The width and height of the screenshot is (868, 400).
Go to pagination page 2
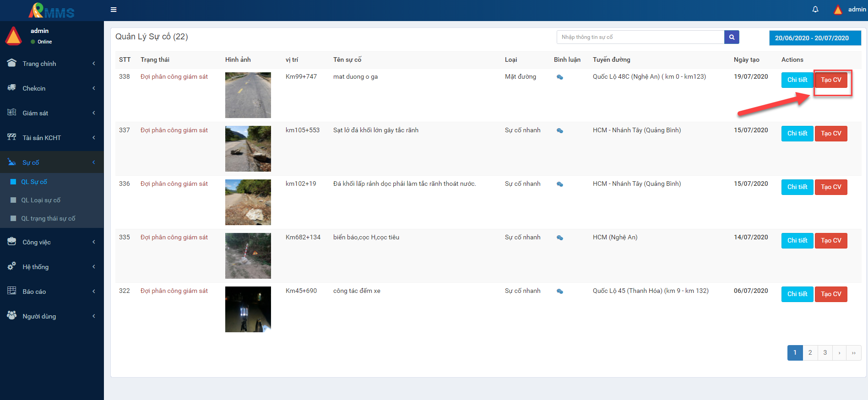tap(810, 353)
